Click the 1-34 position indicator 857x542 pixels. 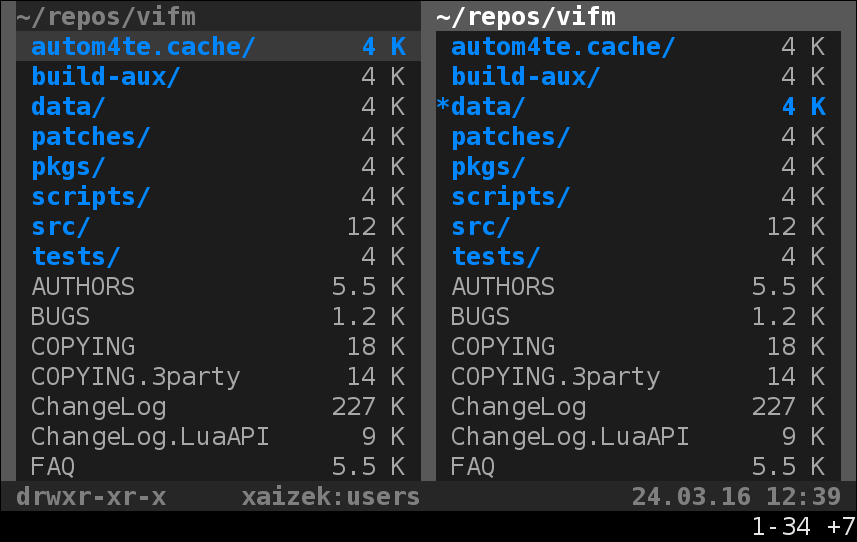point(781,527)
